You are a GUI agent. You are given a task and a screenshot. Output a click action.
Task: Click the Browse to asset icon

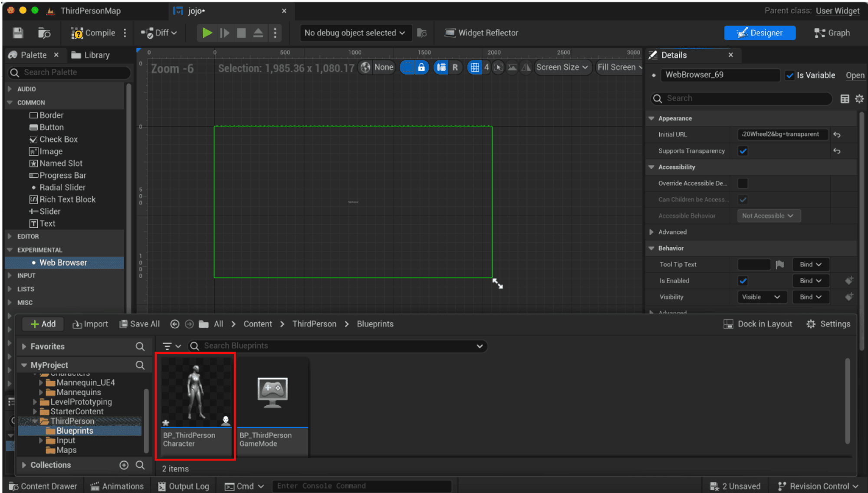point(44,33)
